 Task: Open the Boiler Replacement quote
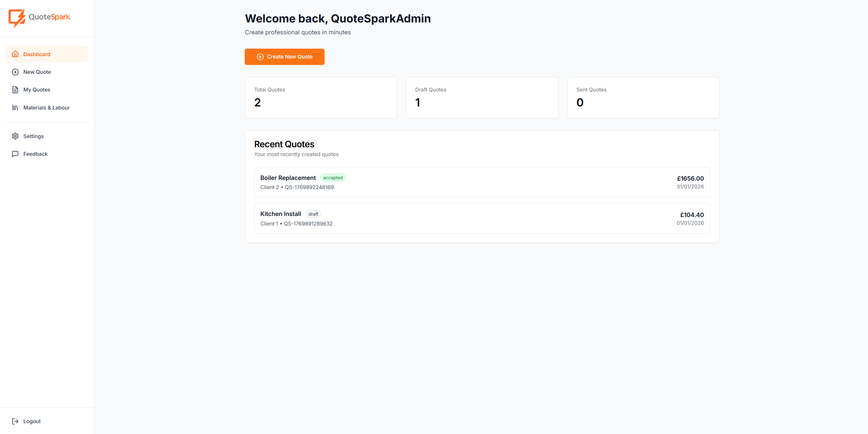pos(482,182)
